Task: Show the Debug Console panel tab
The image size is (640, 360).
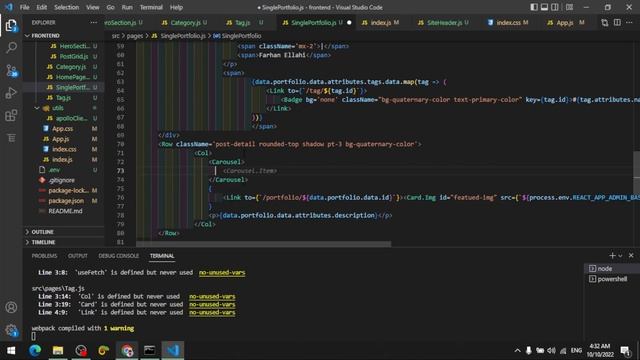Action: (x=118, y=256)
